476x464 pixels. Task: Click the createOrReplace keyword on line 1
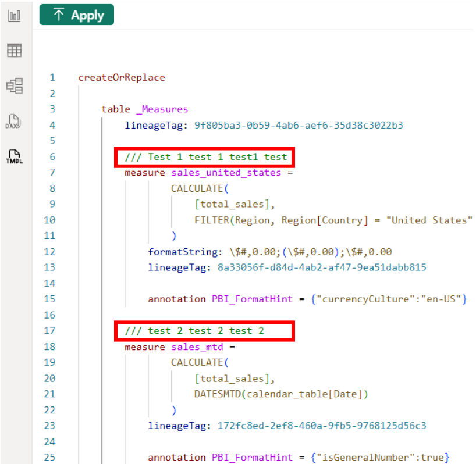pyautogui.click(x=122, y=77)
